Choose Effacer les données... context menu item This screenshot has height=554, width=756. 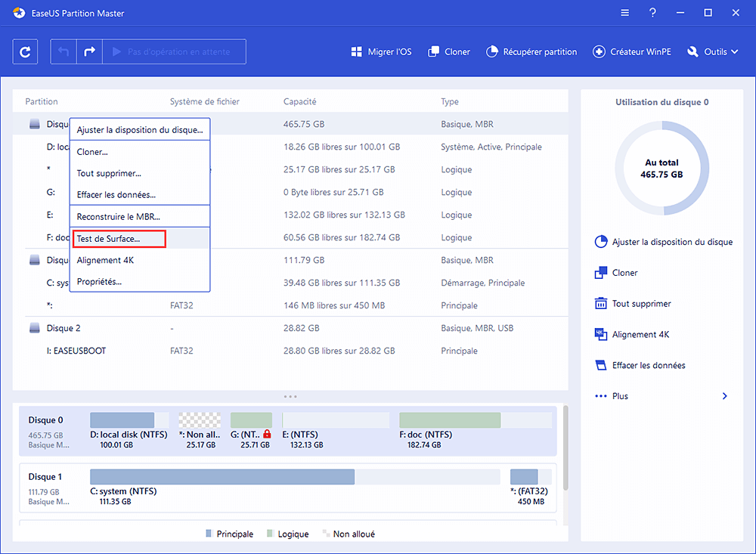140,195
